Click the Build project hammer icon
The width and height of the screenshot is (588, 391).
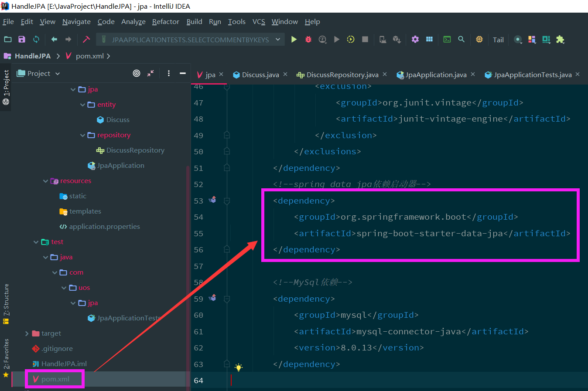[x=86, y=40]
